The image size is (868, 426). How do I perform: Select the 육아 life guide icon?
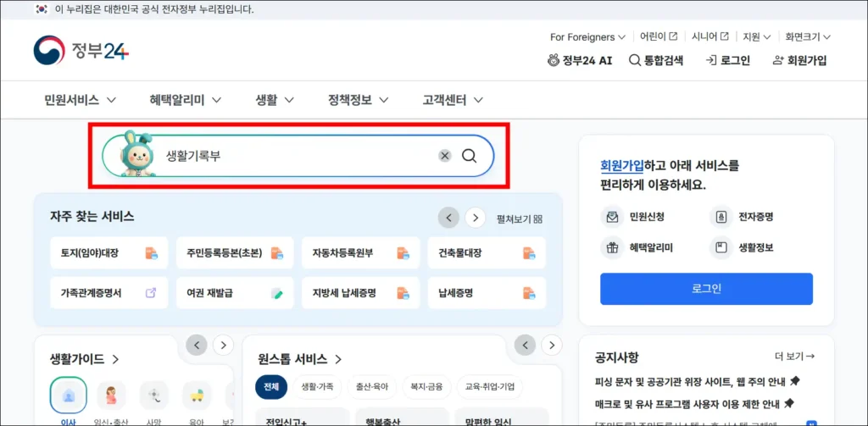[197, 395]
